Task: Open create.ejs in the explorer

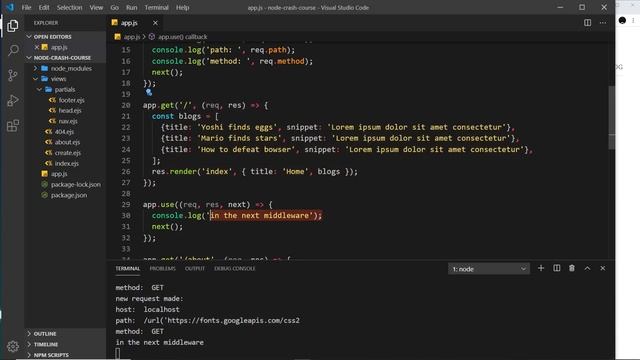Action: [x=68, y=153]
